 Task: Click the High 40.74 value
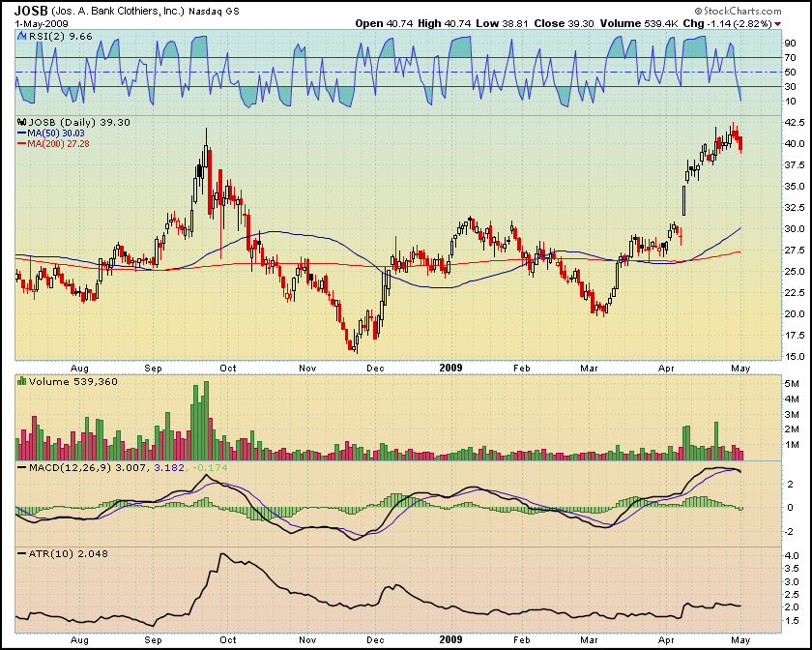(445, 23)
